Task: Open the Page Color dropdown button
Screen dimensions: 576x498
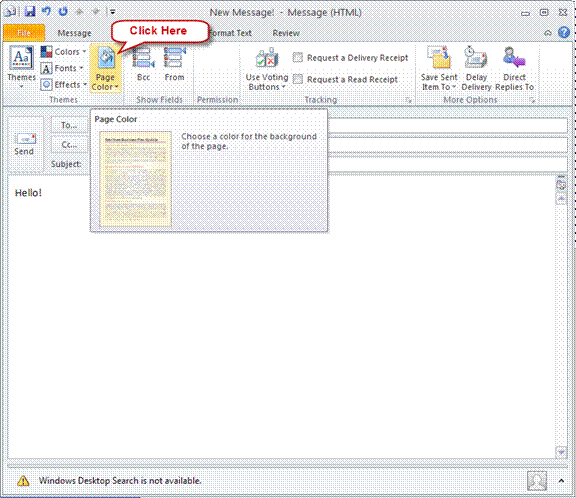Action: (105, 69)
